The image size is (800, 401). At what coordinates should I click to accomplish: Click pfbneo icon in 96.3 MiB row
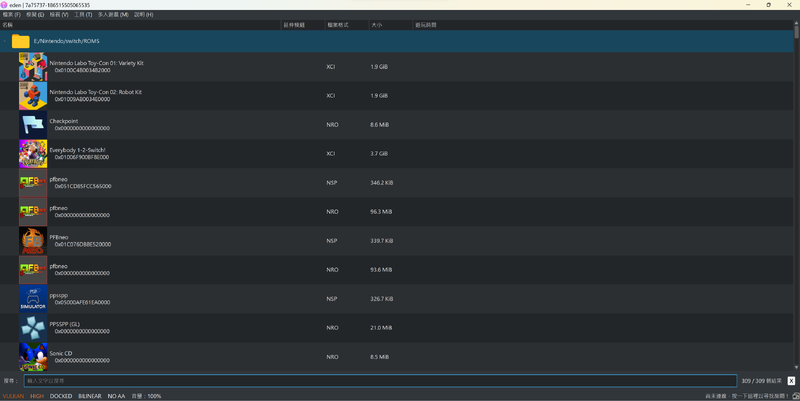(x=33, y=212)
